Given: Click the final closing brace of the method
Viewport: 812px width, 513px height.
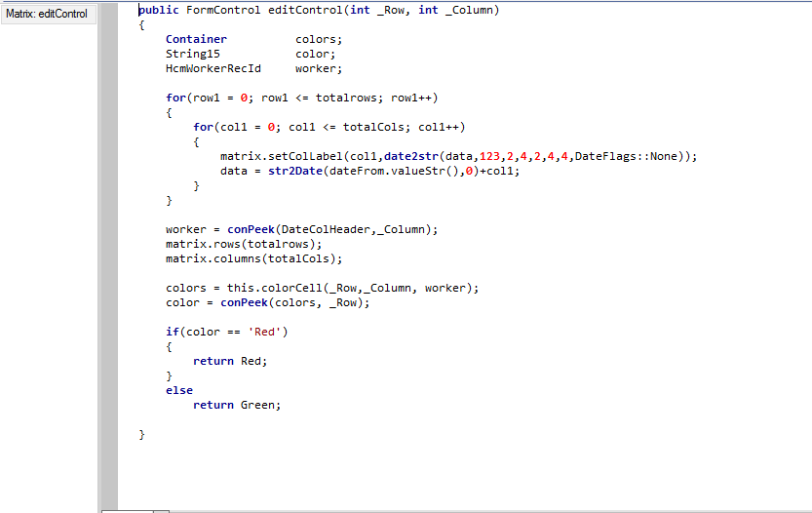Looking at the screenshot, I should (142, 434).
